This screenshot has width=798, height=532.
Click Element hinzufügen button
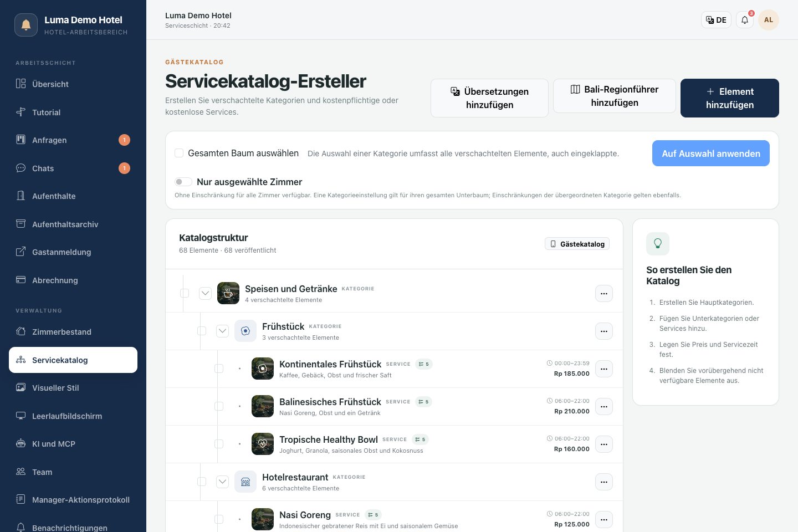point(730,98)
